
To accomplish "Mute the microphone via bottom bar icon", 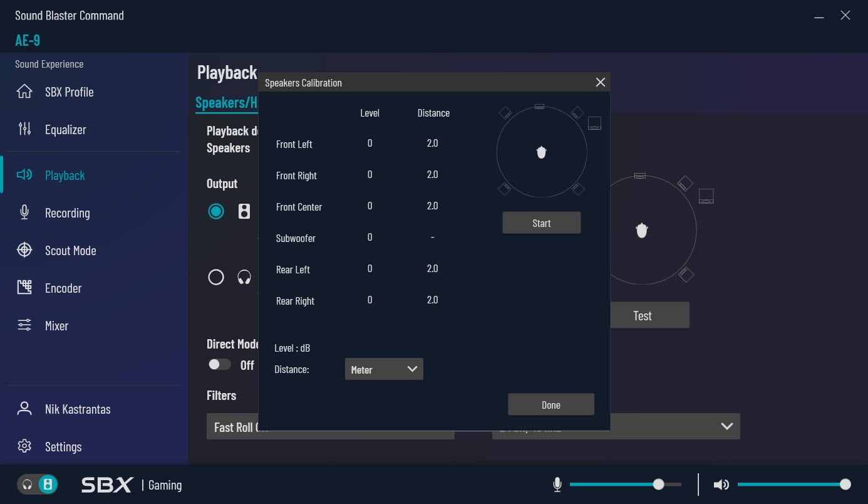I will click(x=557, y=485).
